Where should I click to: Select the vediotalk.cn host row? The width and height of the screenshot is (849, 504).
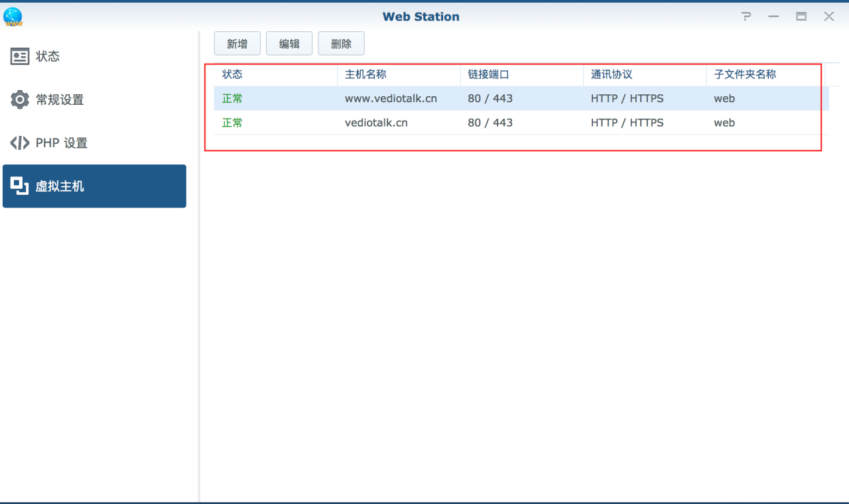[464, 122]
